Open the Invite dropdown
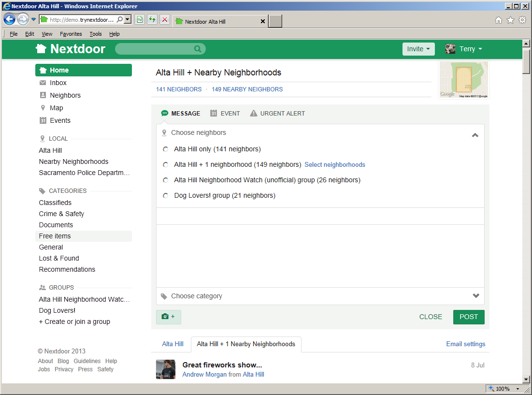The width and height of the screenshot is (532, 395). pos(418,49)
